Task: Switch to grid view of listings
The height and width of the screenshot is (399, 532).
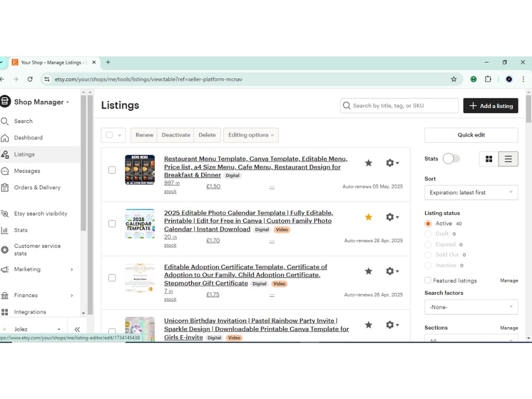Action: point(488,159)
